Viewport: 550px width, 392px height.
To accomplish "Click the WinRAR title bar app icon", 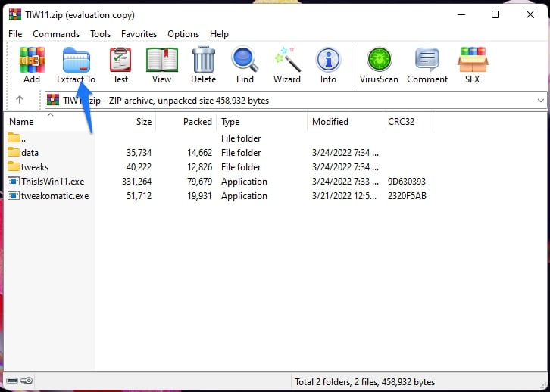I will click(x=14, y=14).
